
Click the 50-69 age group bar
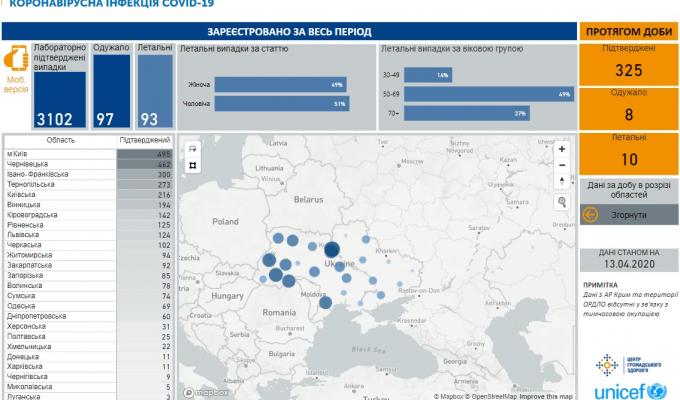(x=489, y=94)
